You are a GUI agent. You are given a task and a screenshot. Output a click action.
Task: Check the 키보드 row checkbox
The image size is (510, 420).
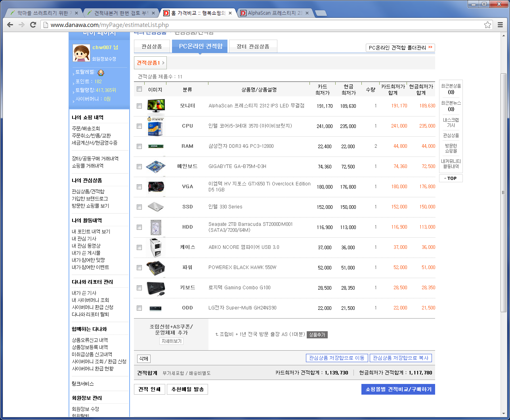139,288
